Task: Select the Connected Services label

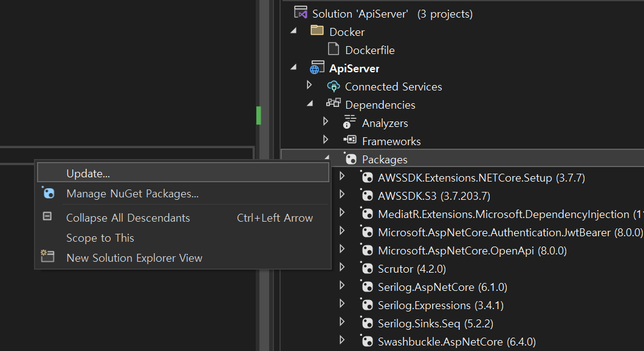Action: click(x=394, y=87)
